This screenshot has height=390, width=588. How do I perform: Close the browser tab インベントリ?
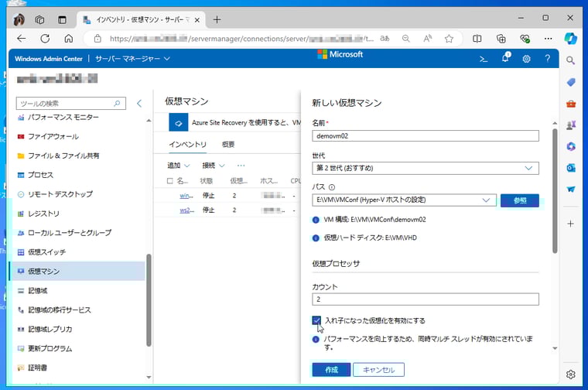point(197,20)
